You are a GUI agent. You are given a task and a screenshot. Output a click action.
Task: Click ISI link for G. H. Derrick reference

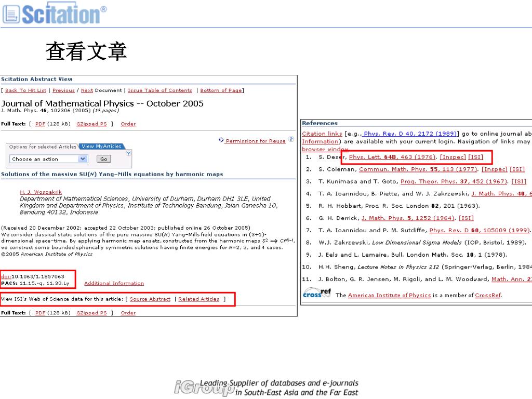[x=466, y=218]
